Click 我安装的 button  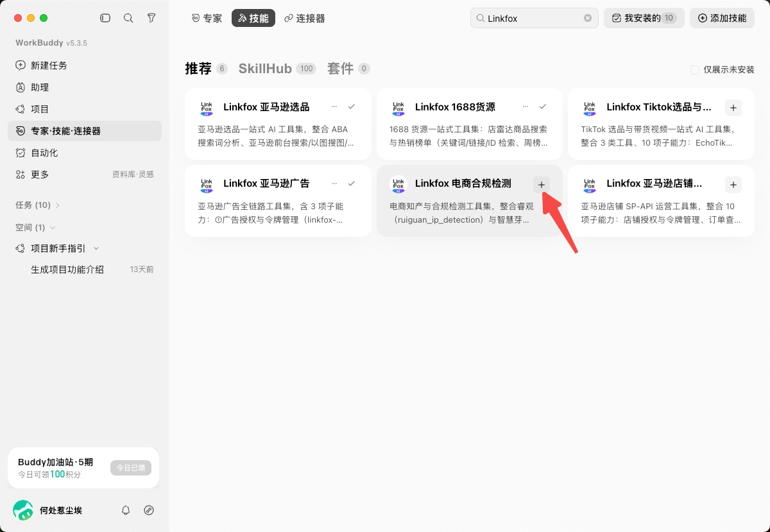coord(644,18)
